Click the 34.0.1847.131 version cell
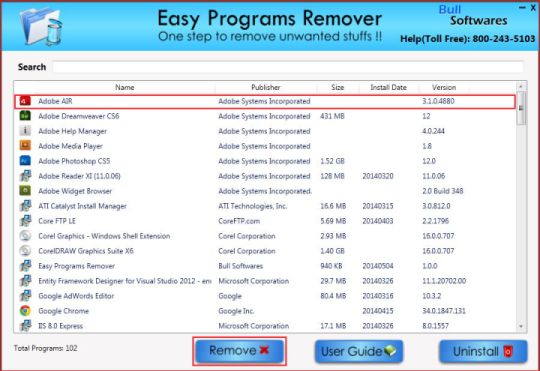 [x=444, y=311]
